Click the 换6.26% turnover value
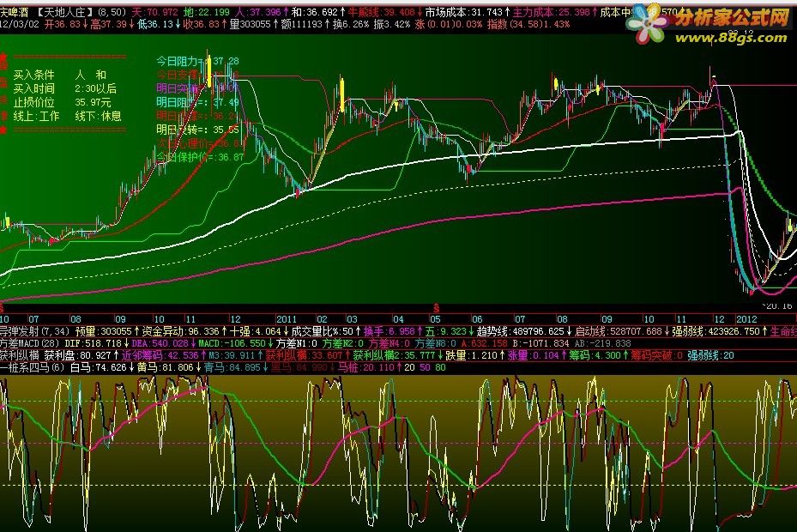 (351, 24)
